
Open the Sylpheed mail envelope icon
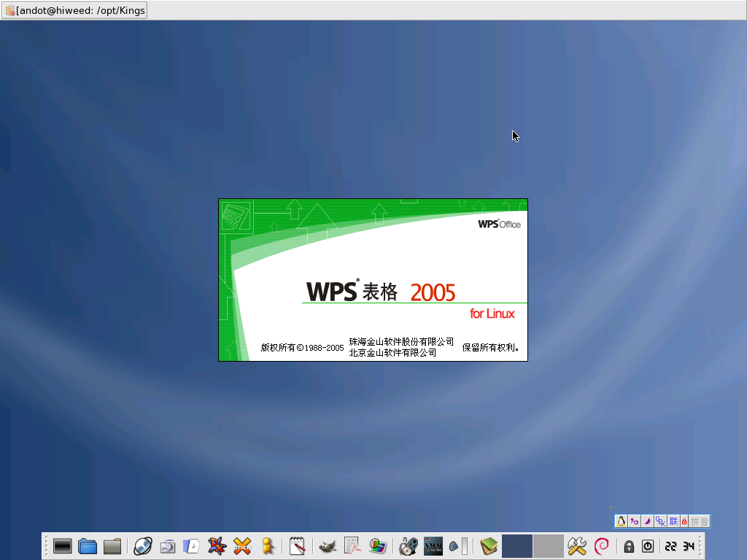(x=168, y=546)
